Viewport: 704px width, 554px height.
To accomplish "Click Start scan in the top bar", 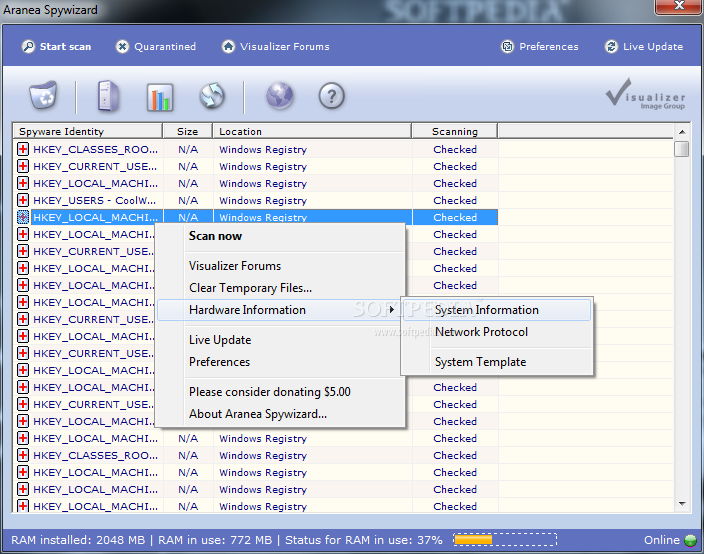I will click(57, 47).
